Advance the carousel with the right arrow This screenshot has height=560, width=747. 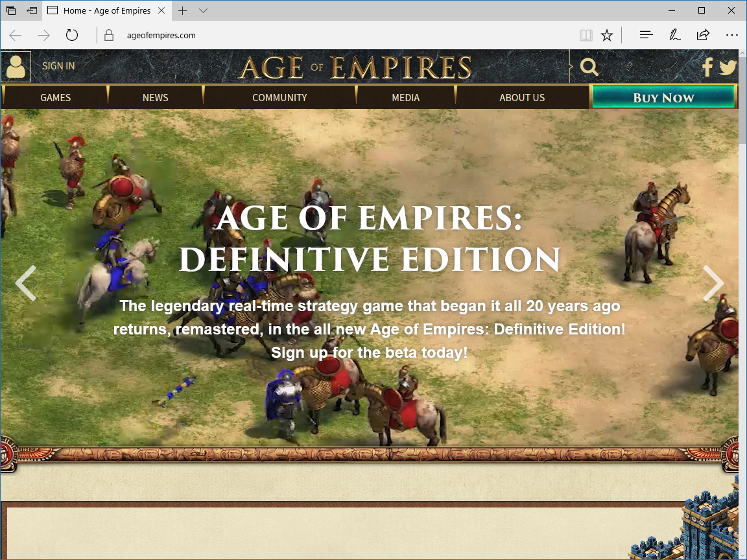click(x=714, y=283)
